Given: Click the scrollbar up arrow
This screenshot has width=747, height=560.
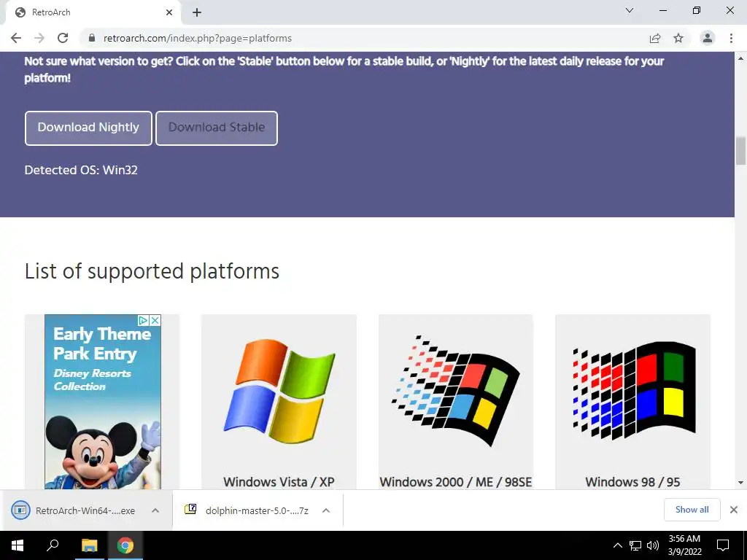Looking at the screenshot, I should click(741, 58).
